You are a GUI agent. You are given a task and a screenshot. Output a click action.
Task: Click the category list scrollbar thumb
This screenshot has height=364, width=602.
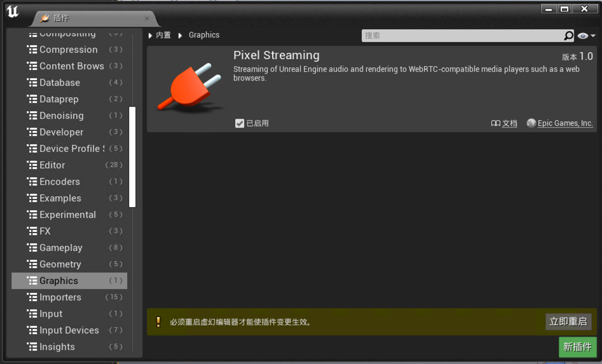tap(132, 157)
